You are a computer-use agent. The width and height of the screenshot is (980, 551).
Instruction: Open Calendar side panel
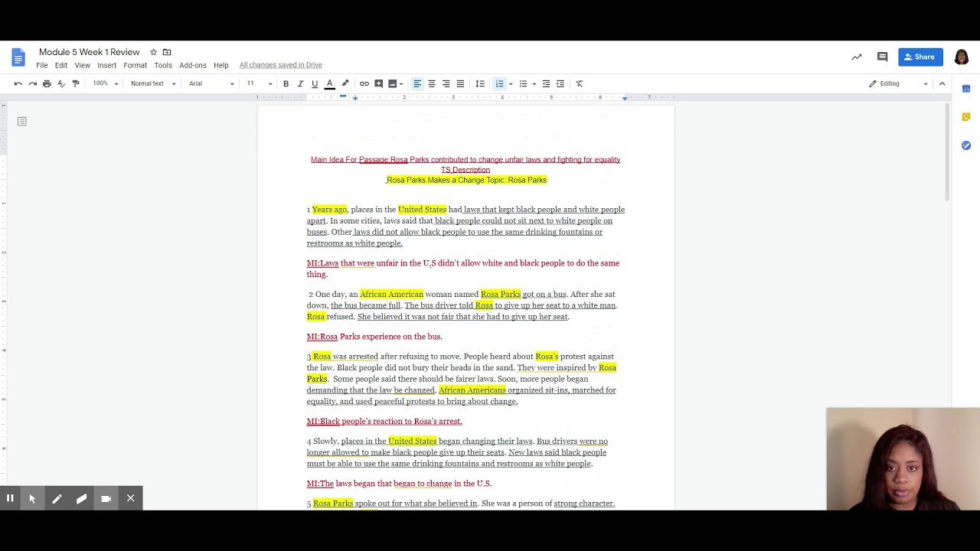coord(966,89)
